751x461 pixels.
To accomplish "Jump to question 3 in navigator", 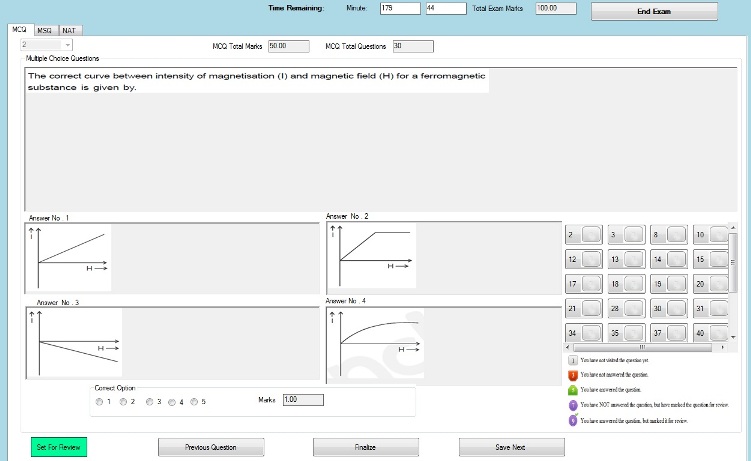I will 626,235.
